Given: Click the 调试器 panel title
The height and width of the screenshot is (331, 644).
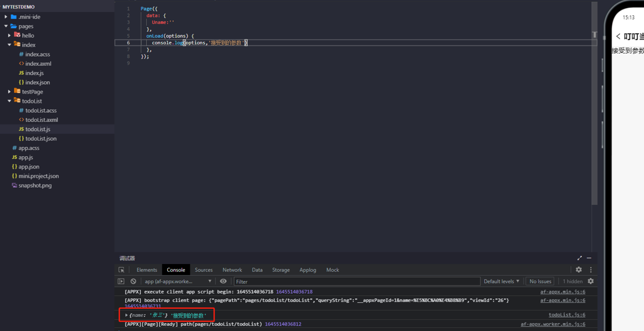Looking at the screenshot, I should point(127,258).
